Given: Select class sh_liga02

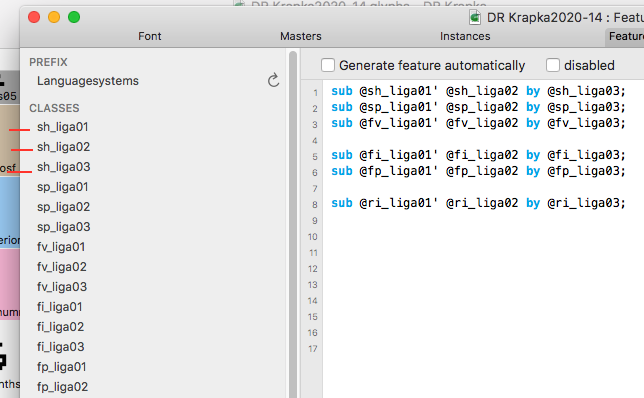Looking at the screenshot, I should tap(63, 147).
